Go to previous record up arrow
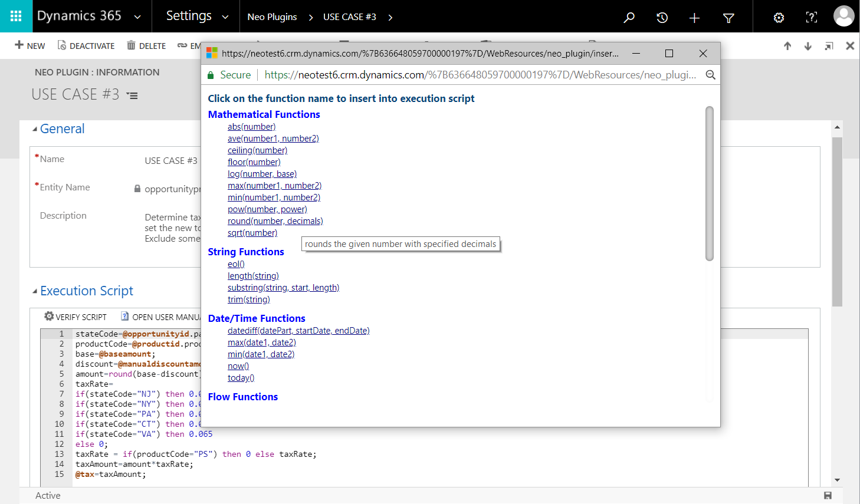Screen dimensions: 860x504 (787, 46)
